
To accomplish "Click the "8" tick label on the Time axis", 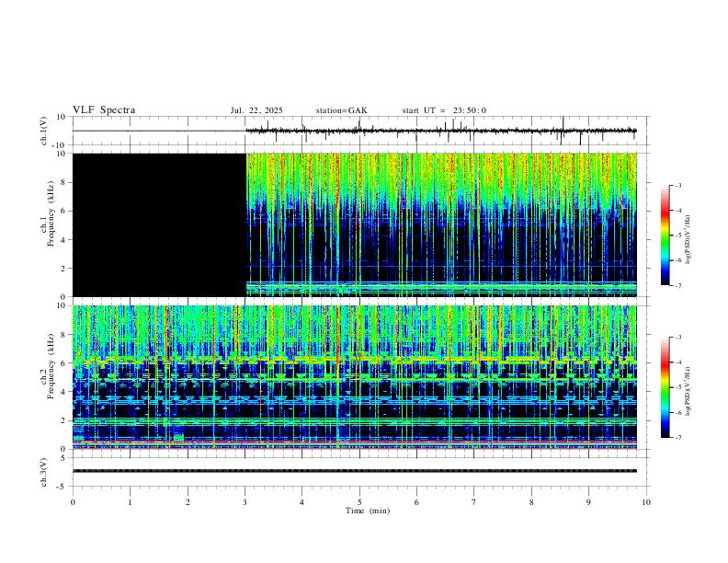I will coord(531,502).
